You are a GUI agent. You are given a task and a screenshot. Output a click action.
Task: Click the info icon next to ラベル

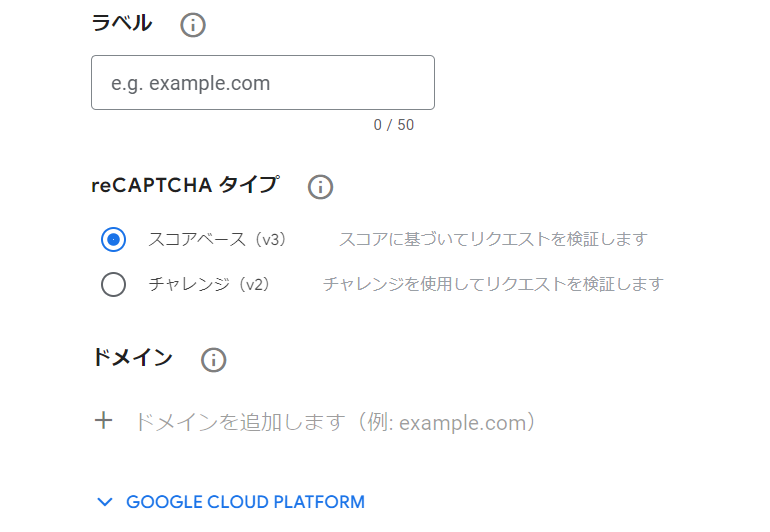coord(193,25)
